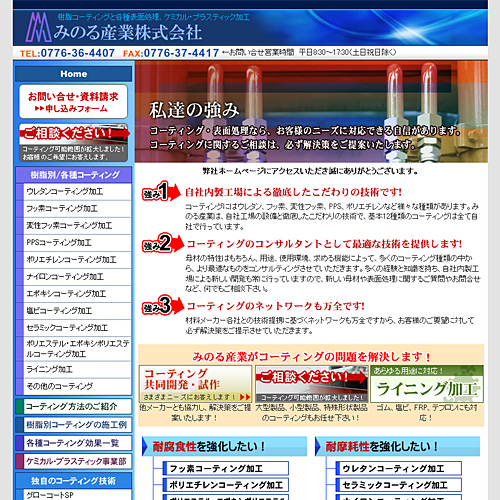The width and height of the screenshot is (500, 500).
Task: Click the 独自のコーティング技術 header
Action: [74, 480]
